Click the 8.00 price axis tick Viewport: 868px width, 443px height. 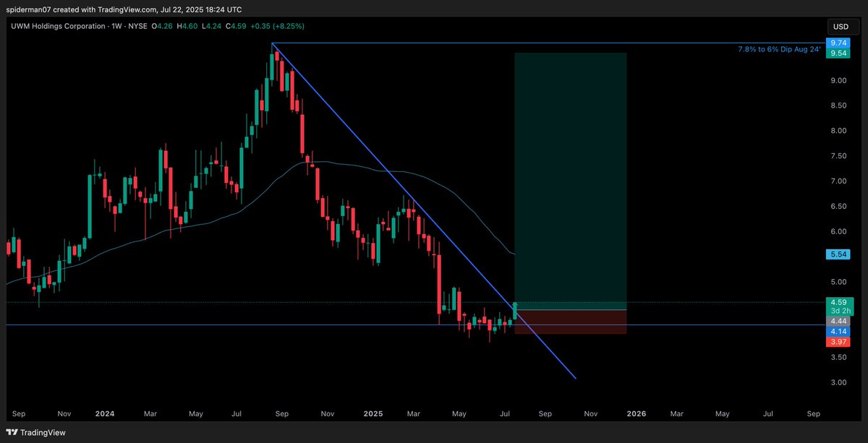(x=838, y=131)
